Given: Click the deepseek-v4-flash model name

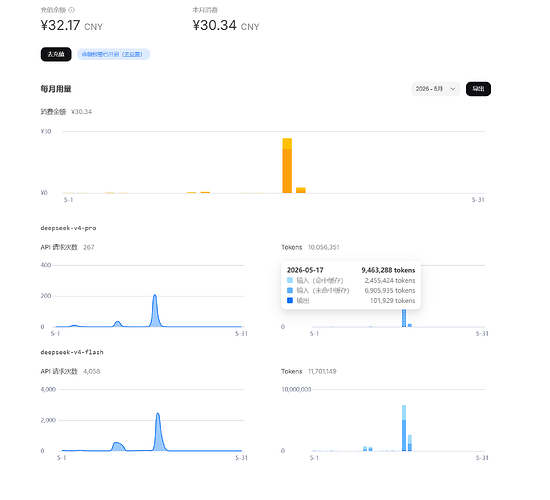Looking at the screenshot, I should 72,352.
